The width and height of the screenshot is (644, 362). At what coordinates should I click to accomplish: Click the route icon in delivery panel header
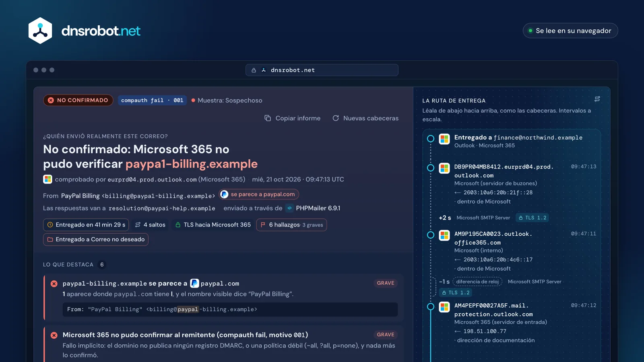pos(597,99)
